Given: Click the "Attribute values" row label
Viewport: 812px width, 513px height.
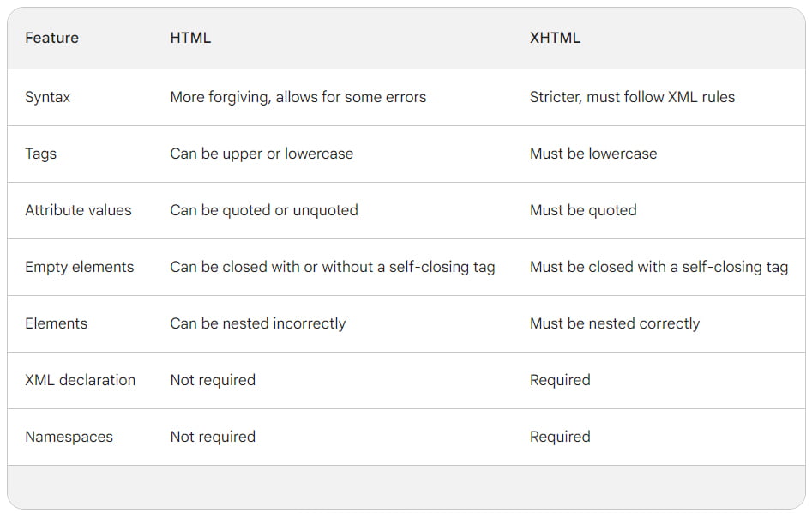Looking at the screenshot, I should pyautogui.click(x=78, y=210).
